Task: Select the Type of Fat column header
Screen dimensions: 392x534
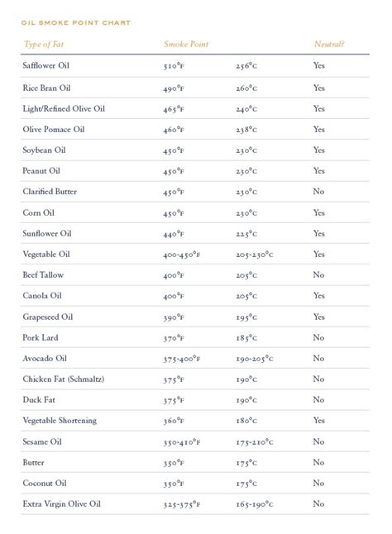Action: [44, 45]
